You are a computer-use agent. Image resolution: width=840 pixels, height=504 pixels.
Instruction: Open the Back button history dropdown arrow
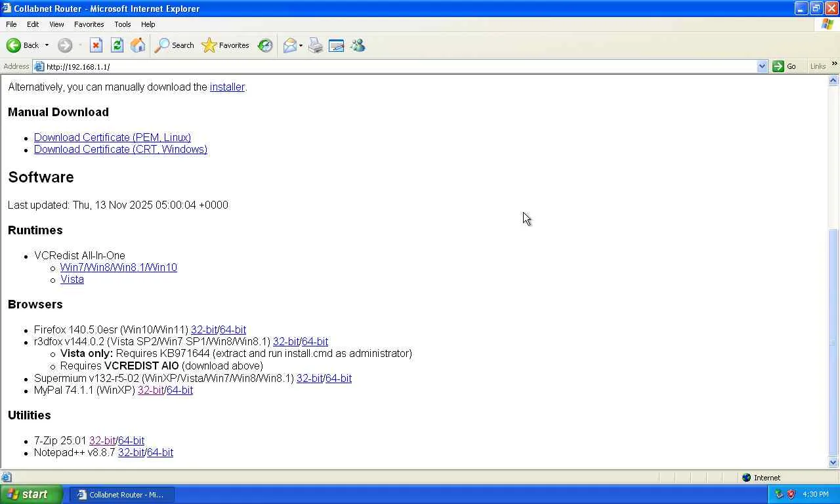pyautogui.click(x=47, y=45)
